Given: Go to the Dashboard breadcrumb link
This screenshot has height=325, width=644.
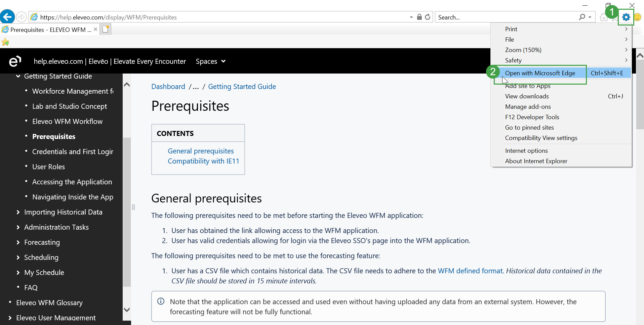Looking at the screenshot, I should 168,87.
